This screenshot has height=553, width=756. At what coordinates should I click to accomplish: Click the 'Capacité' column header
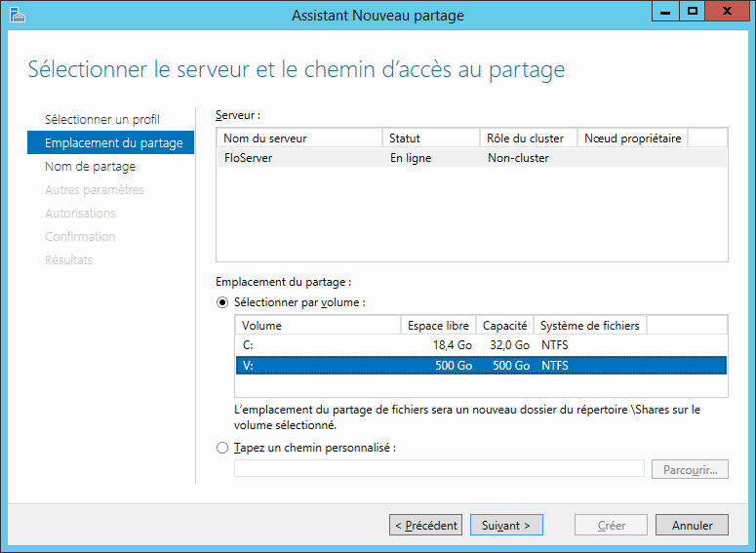(504, 326)
